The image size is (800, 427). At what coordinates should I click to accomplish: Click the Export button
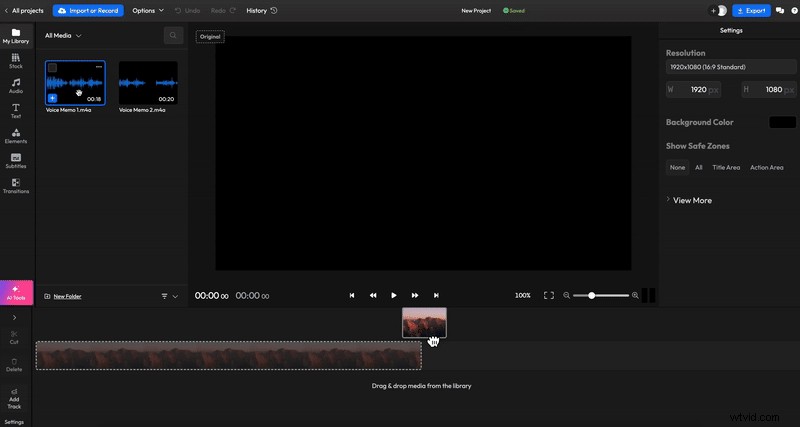752,11
